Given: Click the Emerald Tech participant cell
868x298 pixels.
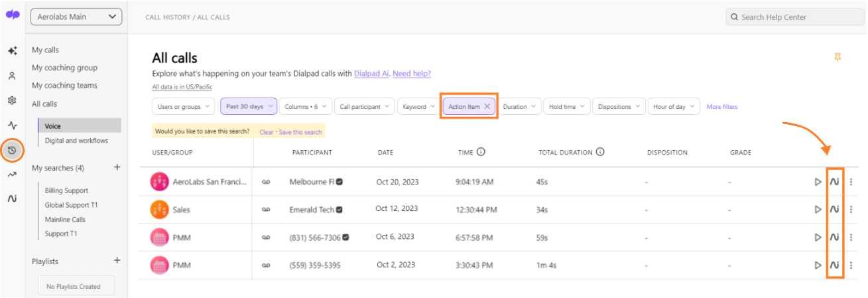Looking at the screenshot, I should [x=316, y=210].
